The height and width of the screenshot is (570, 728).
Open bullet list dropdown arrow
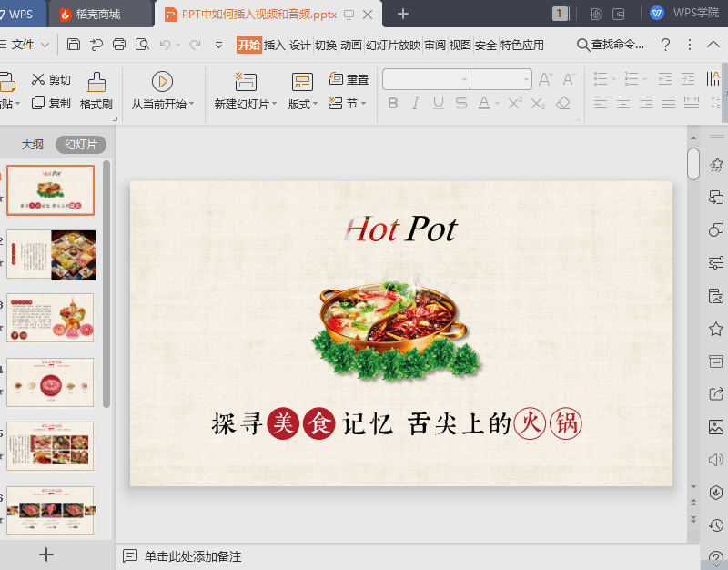tap(613, 79)
